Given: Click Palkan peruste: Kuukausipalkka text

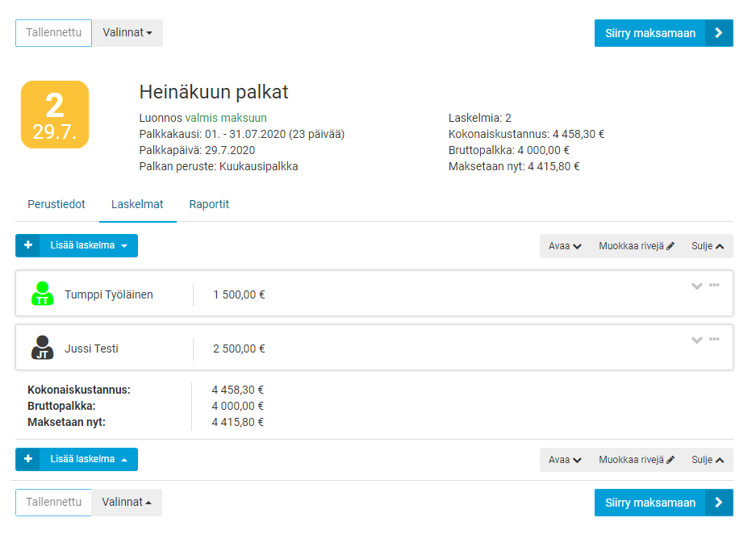Looking at the screenshot, I should point(219,166).
